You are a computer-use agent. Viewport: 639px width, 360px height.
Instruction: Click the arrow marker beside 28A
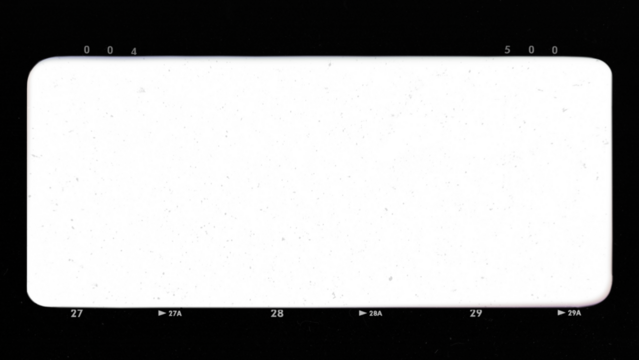click(363, 313)
